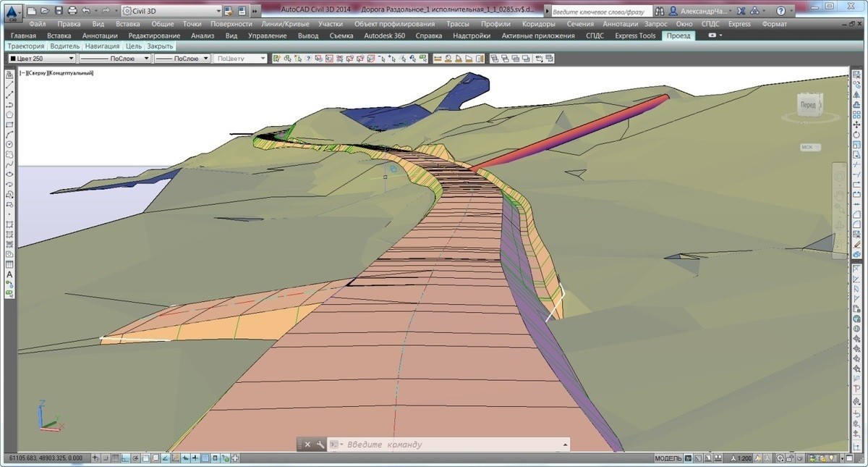Open command line settings wrench icon
The image size is (868, 467).
pyautogui.click(x=320, y=445)
